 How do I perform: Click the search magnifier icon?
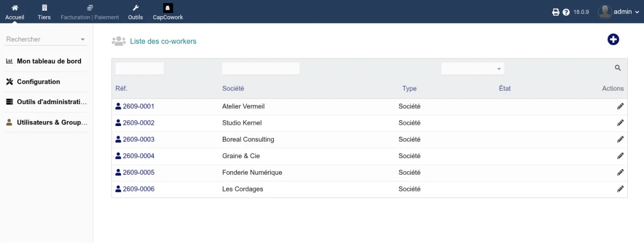point(618,68)
